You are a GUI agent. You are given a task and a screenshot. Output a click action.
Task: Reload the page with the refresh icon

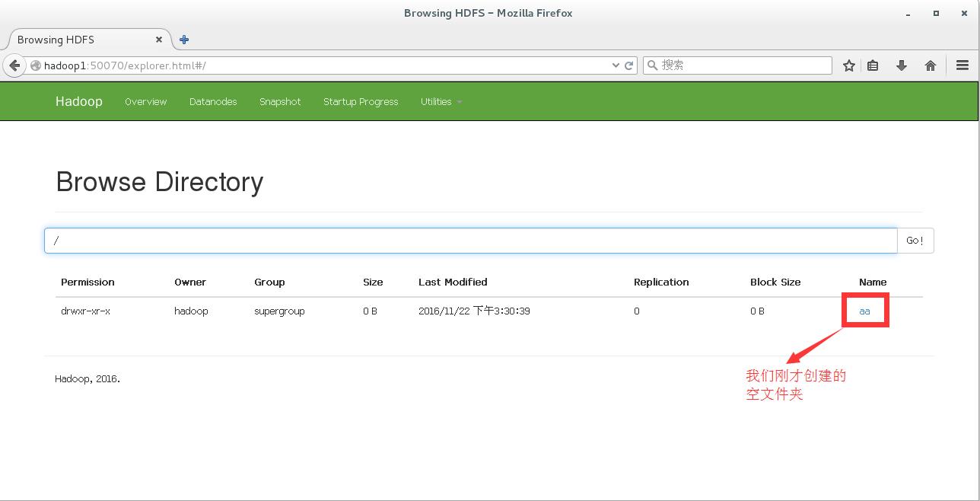click(629, 65)
